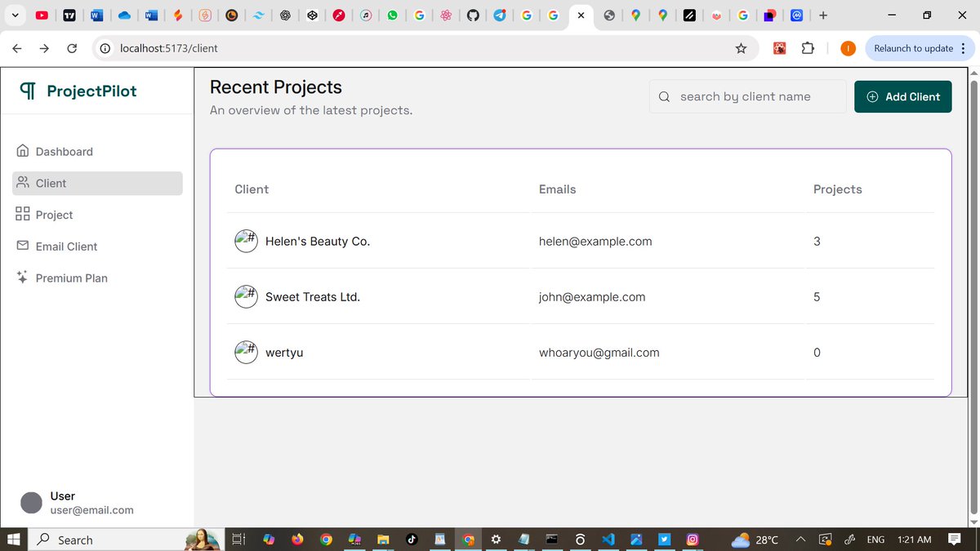Click the page vertical scrollbar

[x=973, y=297]
